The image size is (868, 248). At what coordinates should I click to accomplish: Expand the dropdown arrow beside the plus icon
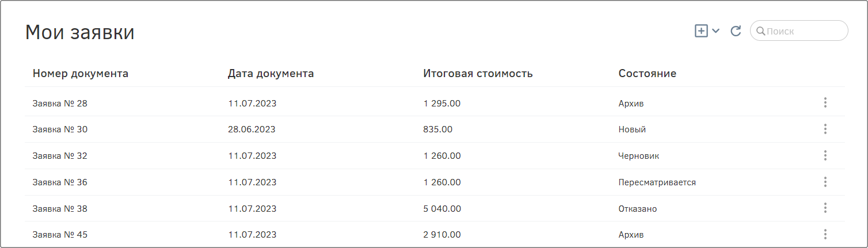pyautogui.click(x=716, y=31)
